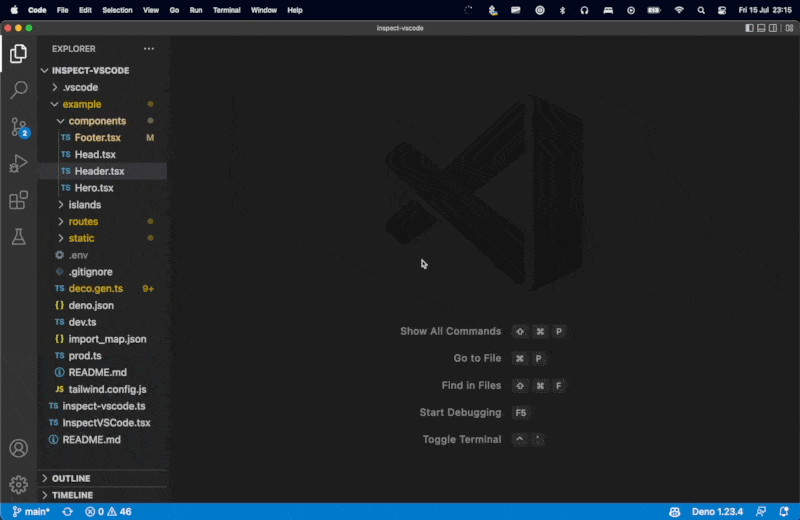Open the Run menu
This screenshot has height=520, width=800.
pyautogui.click(x=196, y=10)
